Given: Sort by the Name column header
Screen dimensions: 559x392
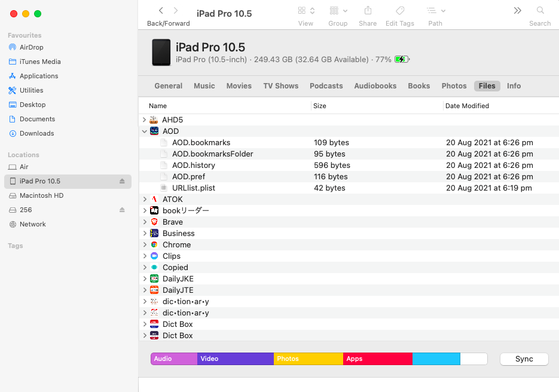Looking at the screenshot, I should (x=158, y=106).
